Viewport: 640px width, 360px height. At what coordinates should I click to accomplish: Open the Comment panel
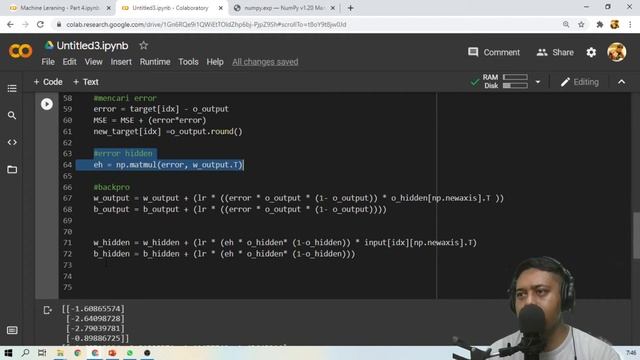(494, 52)
